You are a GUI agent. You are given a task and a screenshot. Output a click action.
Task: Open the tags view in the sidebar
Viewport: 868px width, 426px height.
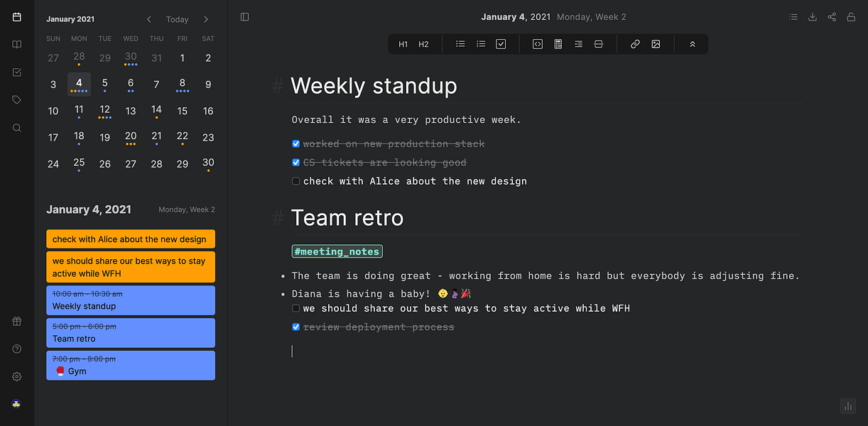click(17, 100)
